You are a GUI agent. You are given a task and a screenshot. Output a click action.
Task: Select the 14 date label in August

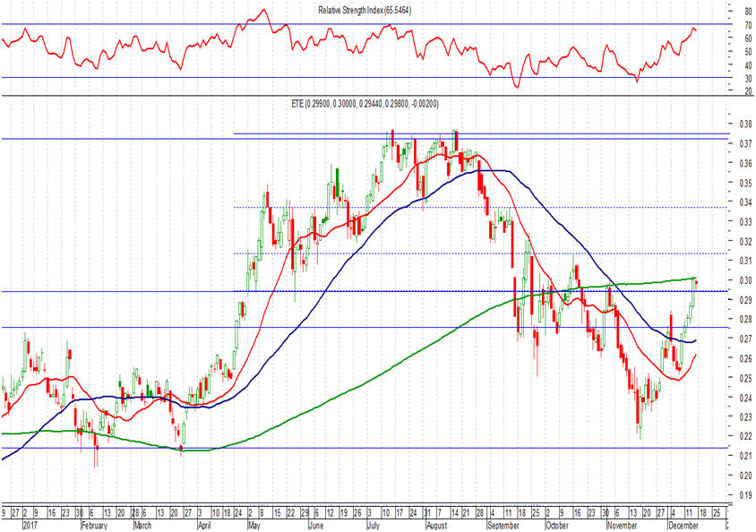pyautogui.click(x=455, y=513)
